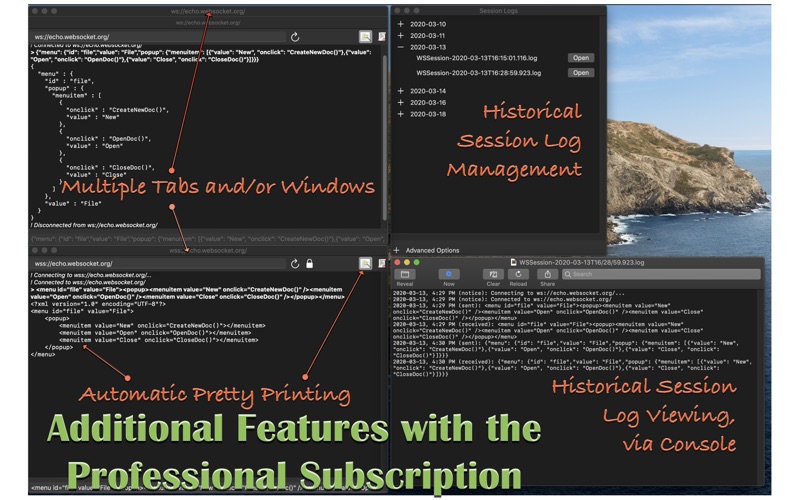Screen dimensions: 800x500
Task: Toggle pretty printing in ws:// window
Action: [x=365, y=36]
